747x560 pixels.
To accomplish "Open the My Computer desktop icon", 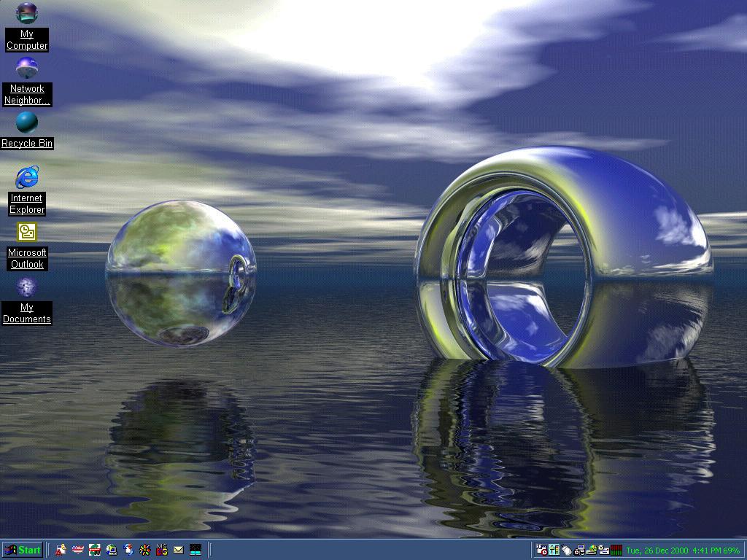I will click(27, 13).
